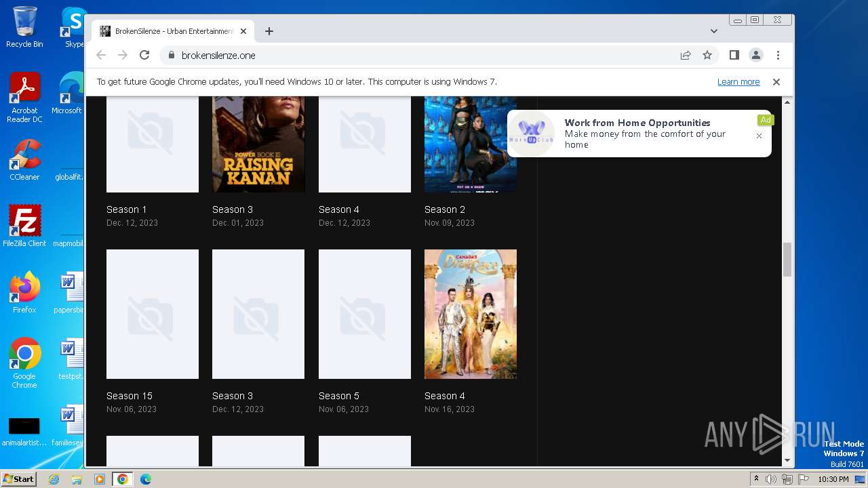
Task: Open FileZilla Client desktop icon
Action: click(24, 226)
